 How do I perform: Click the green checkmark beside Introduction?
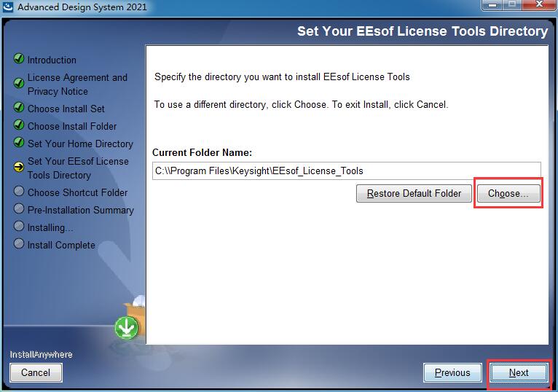pyautogui.click(x=19, y=59)
